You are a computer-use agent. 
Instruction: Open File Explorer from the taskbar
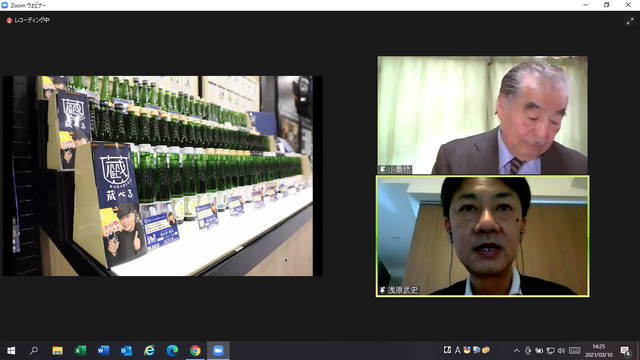57,351
